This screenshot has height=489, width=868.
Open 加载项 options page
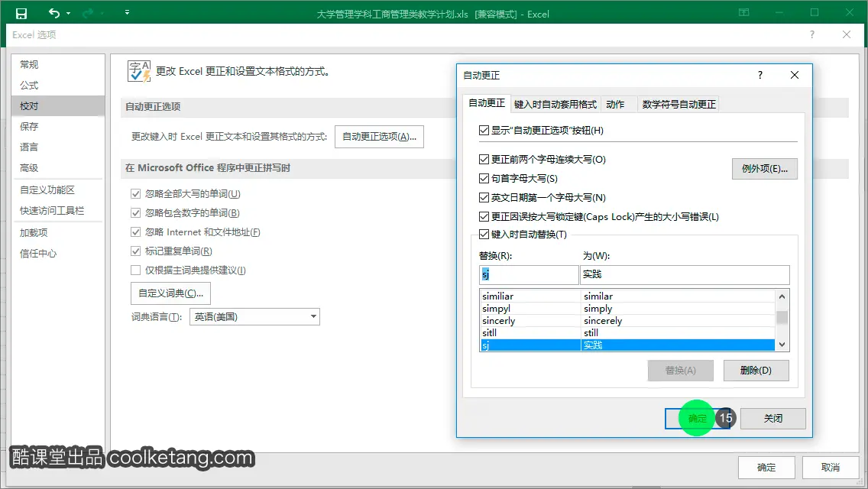point(57,232)
